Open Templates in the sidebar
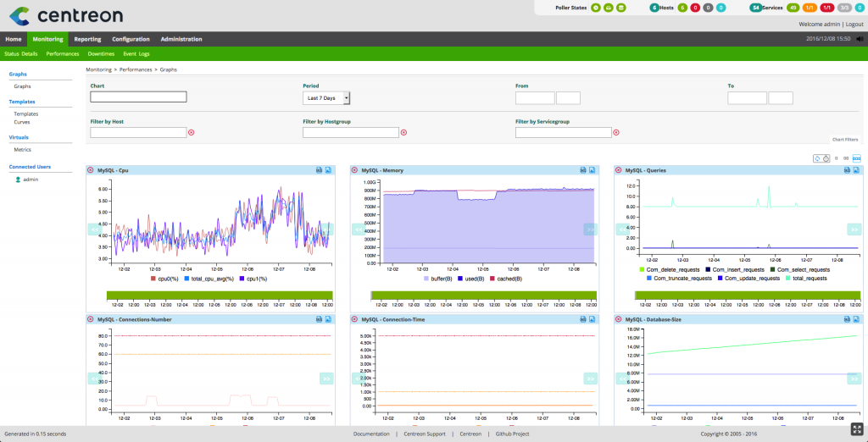Screen dimensions: 868x442 26,114
